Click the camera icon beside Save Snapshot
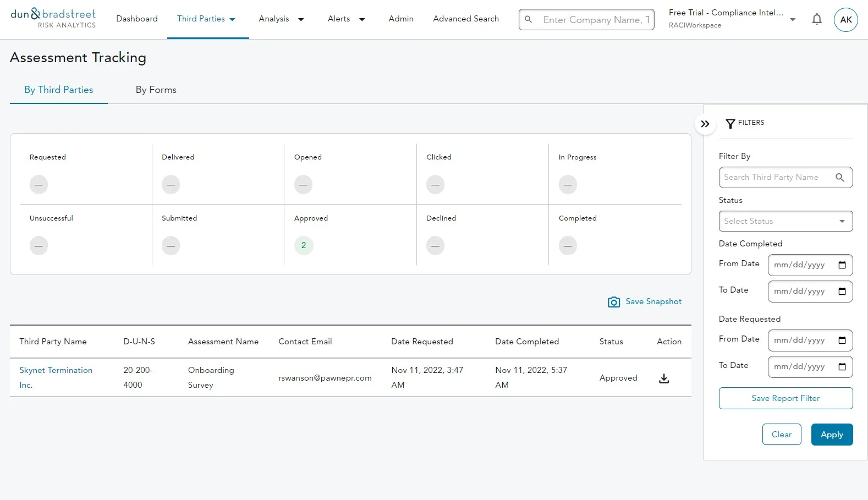868x500 pixels. (x=613, y=302)
